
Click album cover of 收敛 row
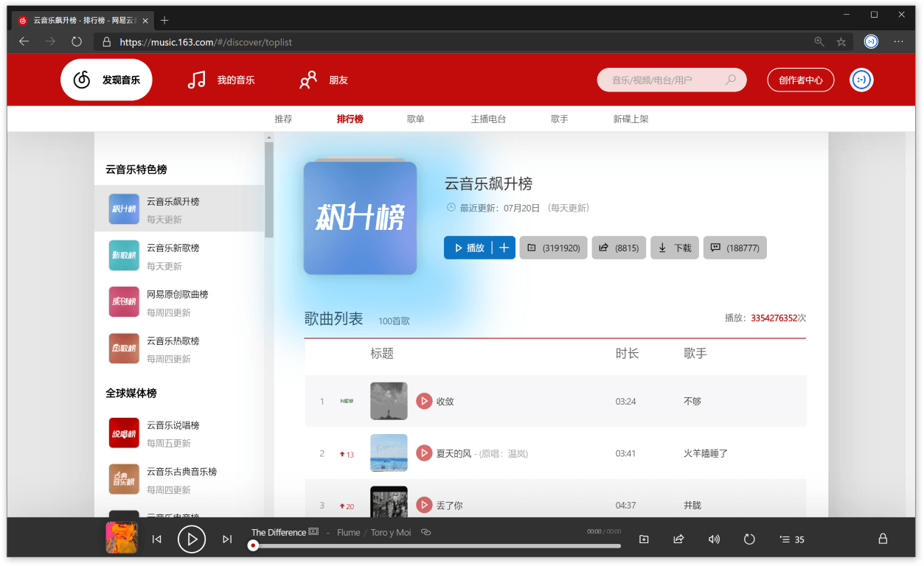click(389, 401)
